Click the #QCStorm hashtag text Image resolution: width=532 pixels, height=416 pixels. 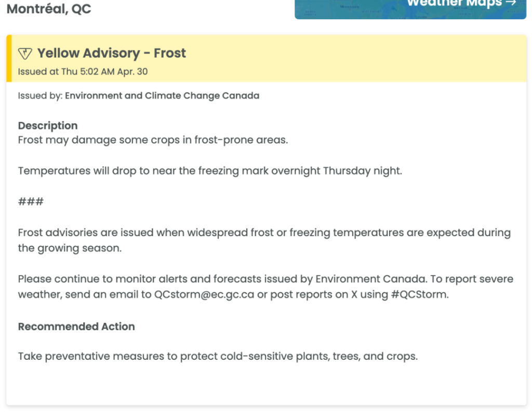pyautogui.click(x=420, y=294)
